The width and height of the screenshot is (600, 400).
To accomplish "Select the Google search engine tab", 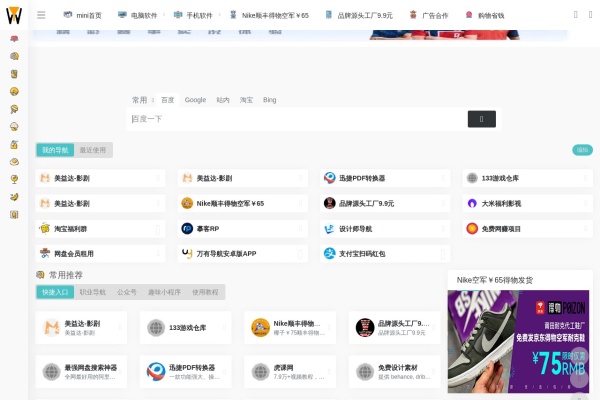I will tap(195, 100).
